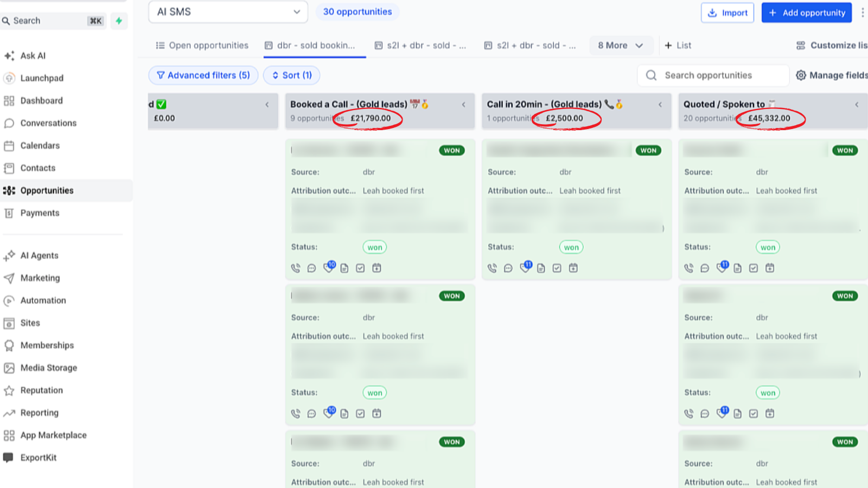The width and height of the screenshot is (868, 488).
Task: Collapse the Booked a Call column
Action: tap(464, 105)
